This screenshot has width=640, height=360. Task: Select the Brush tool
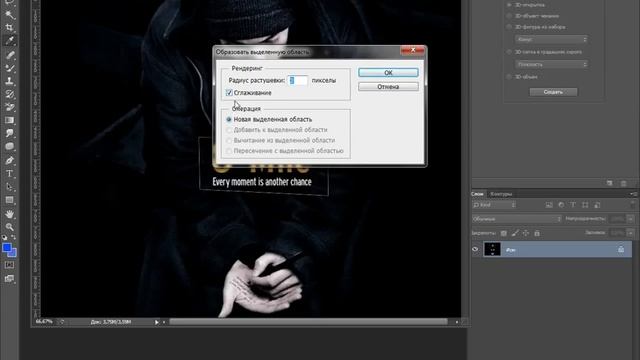(x=9, y=68)
